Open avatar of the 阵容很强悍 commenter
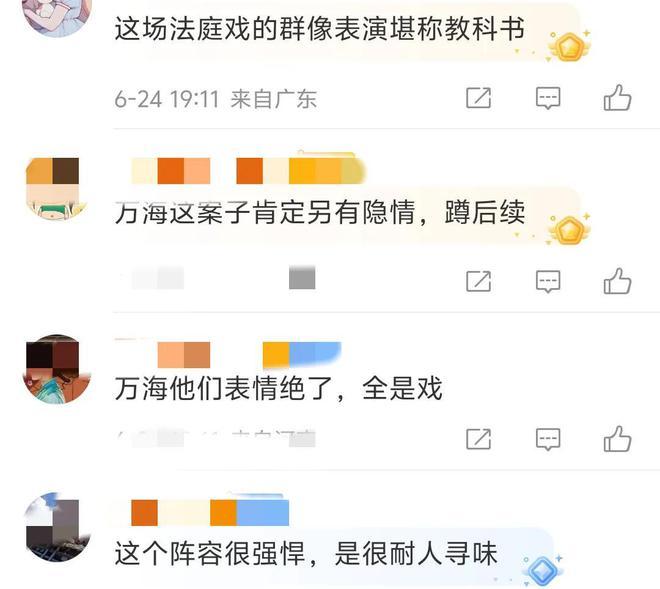This screenshot has height=589, width=660. 56,527
